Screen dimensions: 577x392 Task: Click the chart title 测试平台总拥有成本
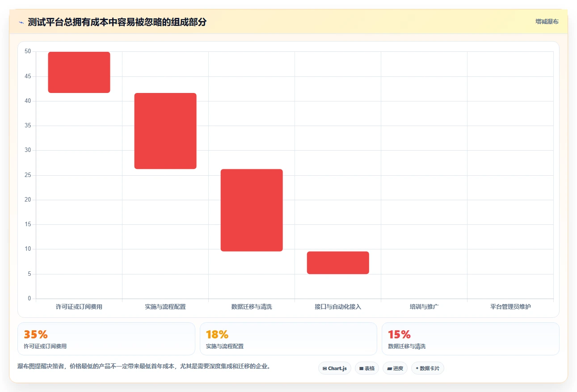117,22
